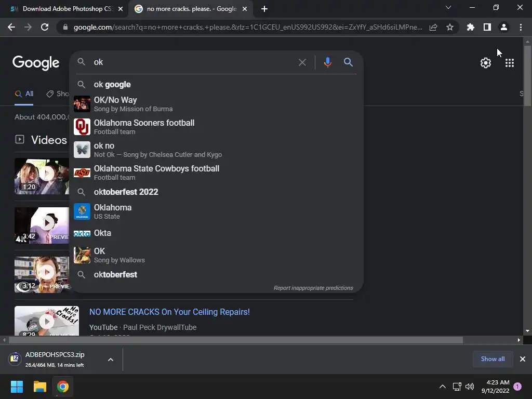
Task: Click the forward navigation arrow
Action: click(x=28, y=27)
